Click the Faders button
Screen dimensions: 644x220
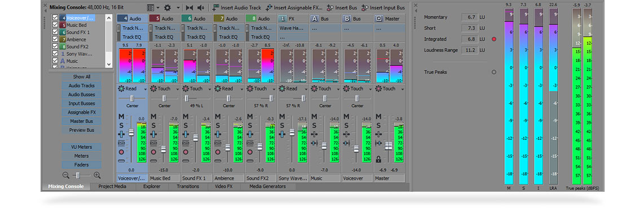81,165
